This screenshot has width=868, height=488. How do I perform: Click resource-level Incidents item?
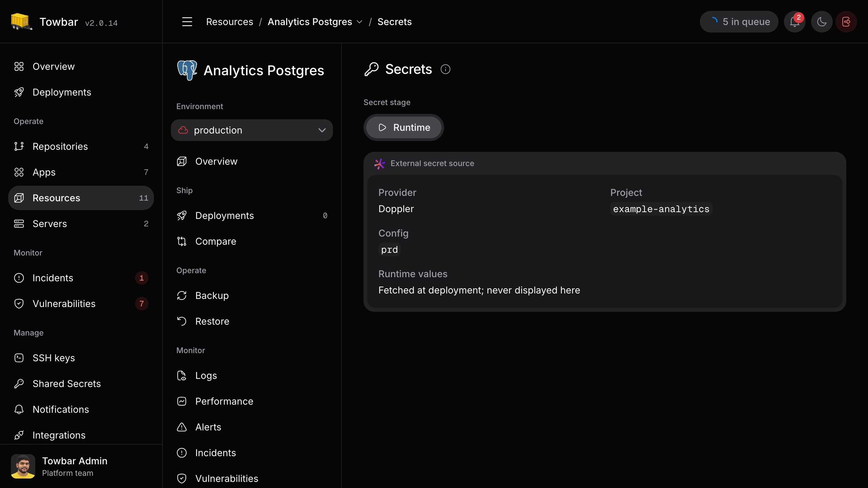[252, 453]
